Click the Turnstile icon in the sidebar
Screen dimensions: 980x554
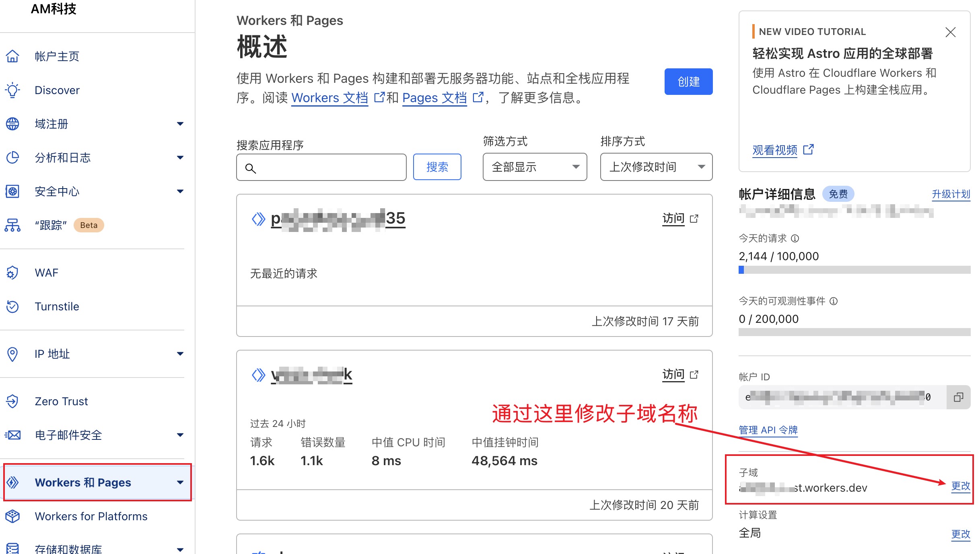[12, 306]
